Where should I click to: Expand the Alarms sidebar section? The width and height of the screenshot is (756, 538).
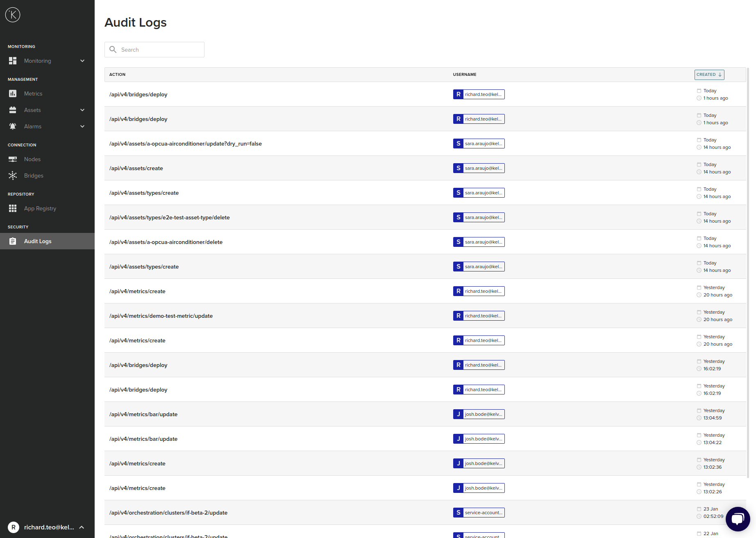pos(82,126)
